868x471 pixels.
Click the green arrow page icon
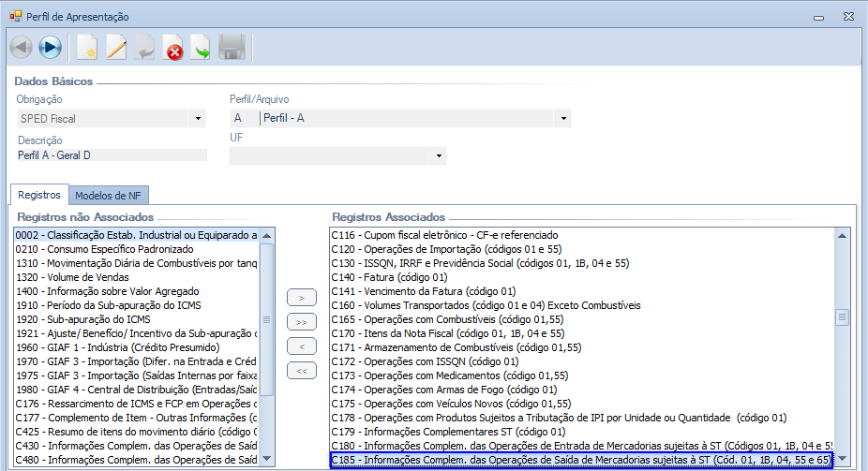click(202, 47)
